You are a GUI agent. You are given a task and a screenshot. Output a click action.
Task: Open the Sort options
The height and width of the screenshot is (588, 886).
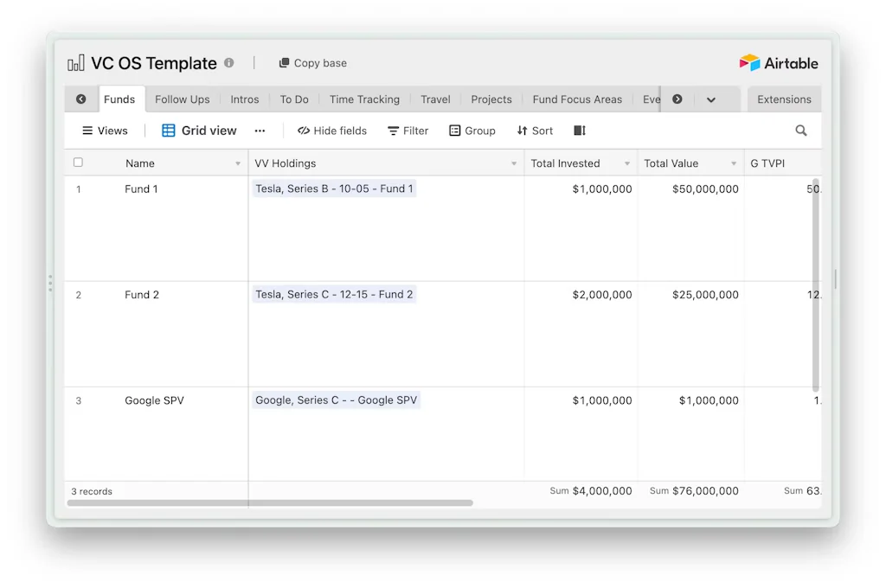[x=535, y=131]
